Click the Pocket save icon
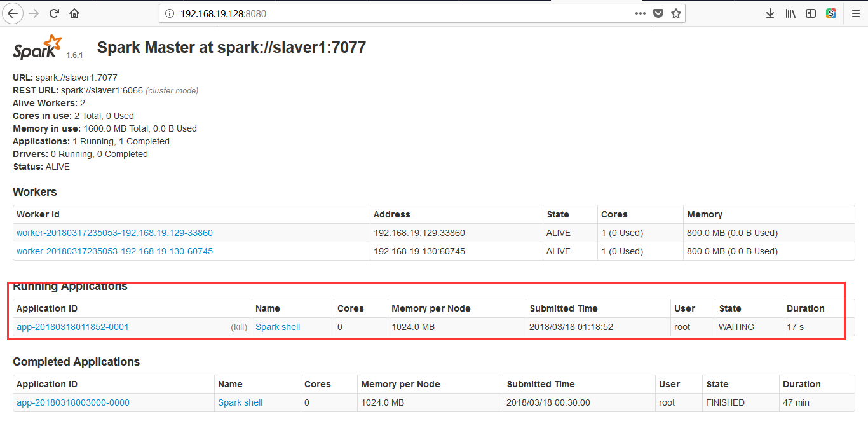The image size is (868, 440). coord(659,13)
